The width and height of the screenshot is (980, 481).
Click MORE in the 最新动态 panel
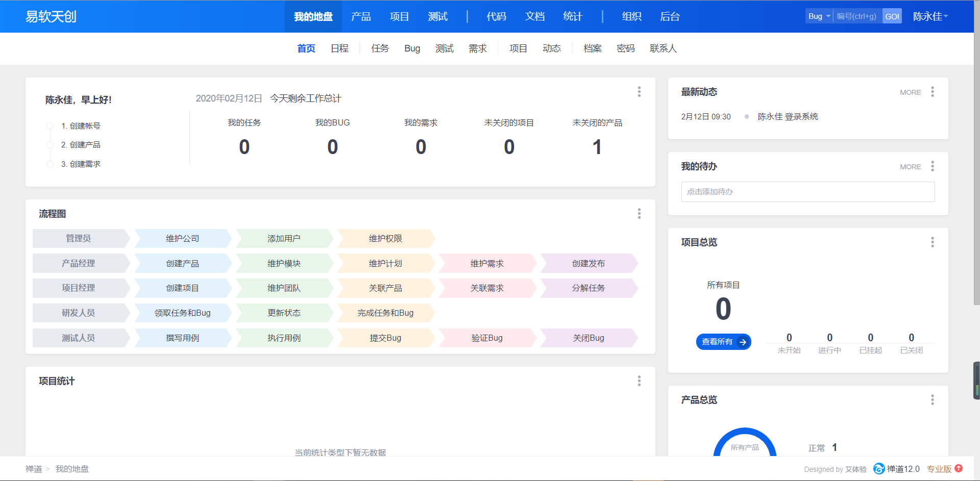pyautogui.click(x=911, y=92)
